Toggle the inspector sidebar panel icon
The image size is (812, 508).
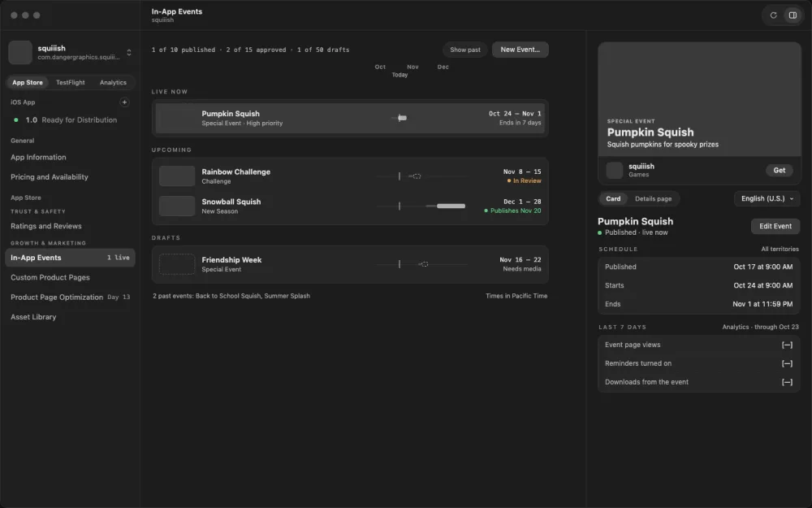(793, 15)
